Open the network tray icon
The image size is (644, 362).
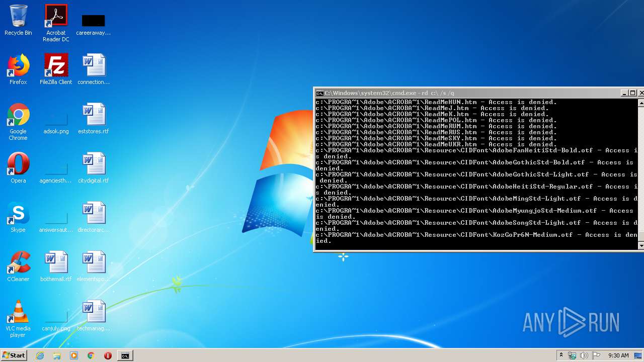point(572,355)
